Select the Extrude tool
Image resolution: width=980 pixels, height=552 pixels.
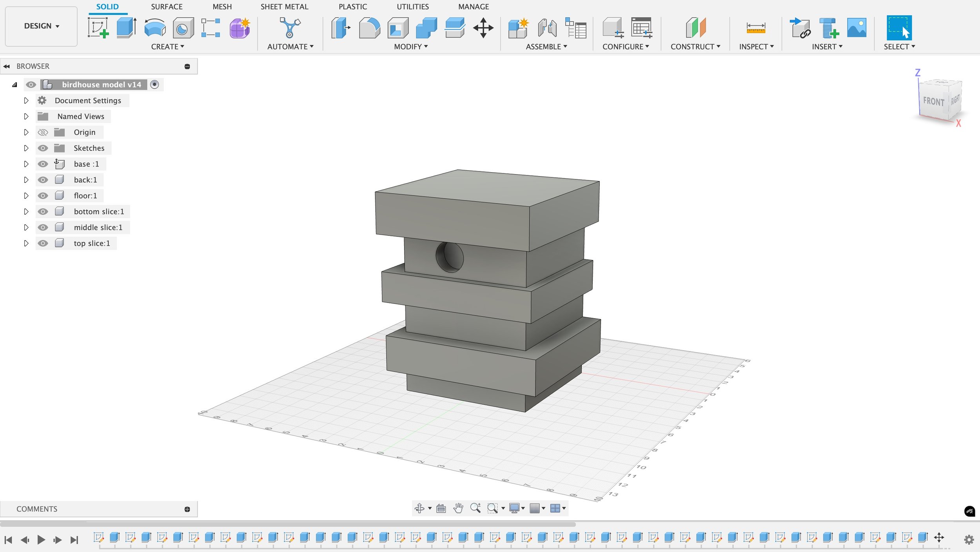127,28
